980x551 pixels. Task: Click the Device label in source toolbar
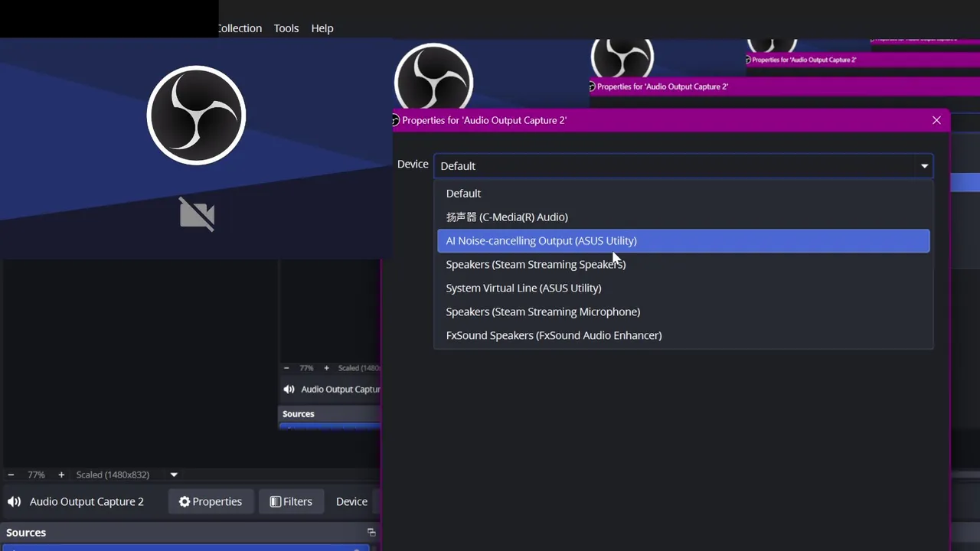tap(351, 502)
